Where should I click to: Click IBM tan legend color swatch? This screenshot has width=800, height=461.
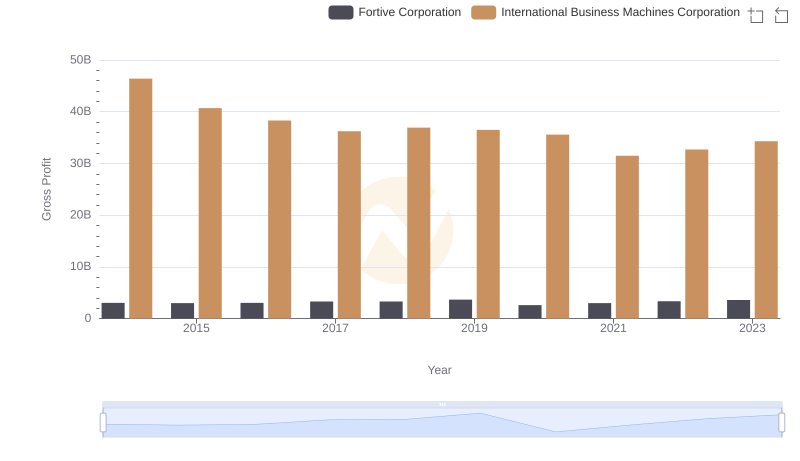point(484,12)
